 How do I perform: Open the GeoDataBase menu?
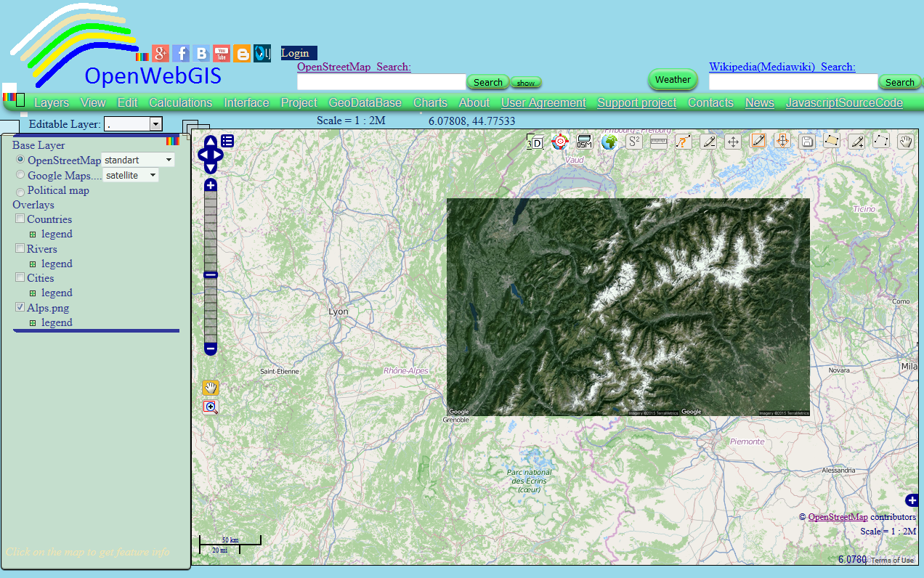tap(365, 102)
